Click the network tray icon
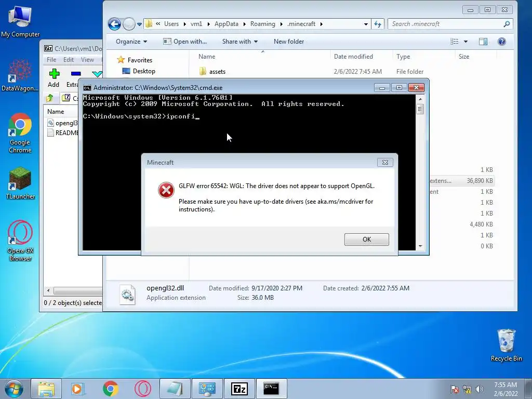 coord(467,389)
